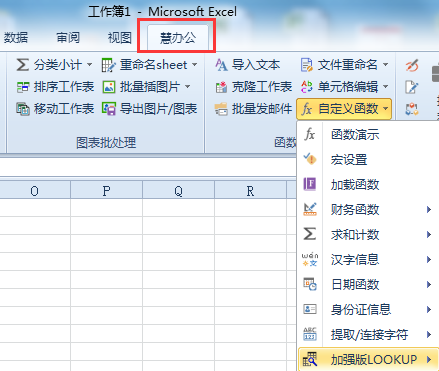
Task: Click the 批量插图片 picture icon
Action: coord(109,87)
